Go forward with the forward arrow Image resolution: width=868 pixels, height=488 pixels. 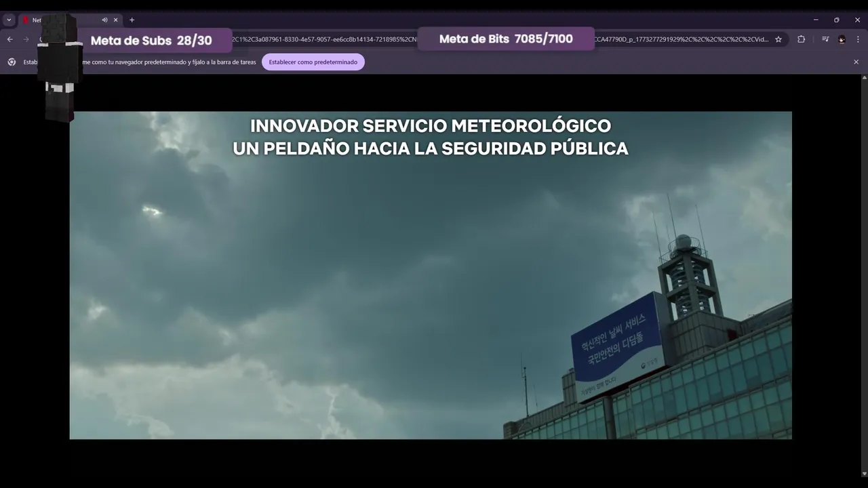click(26, 39)
